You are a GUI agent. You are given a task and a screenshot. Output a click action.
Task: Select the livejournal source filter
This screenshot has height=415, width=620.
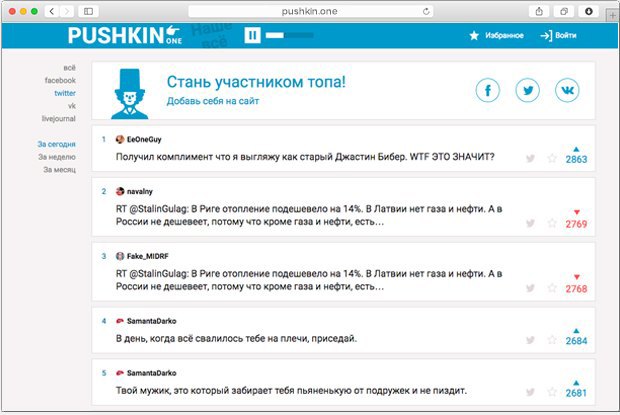[x=59, y=118]
